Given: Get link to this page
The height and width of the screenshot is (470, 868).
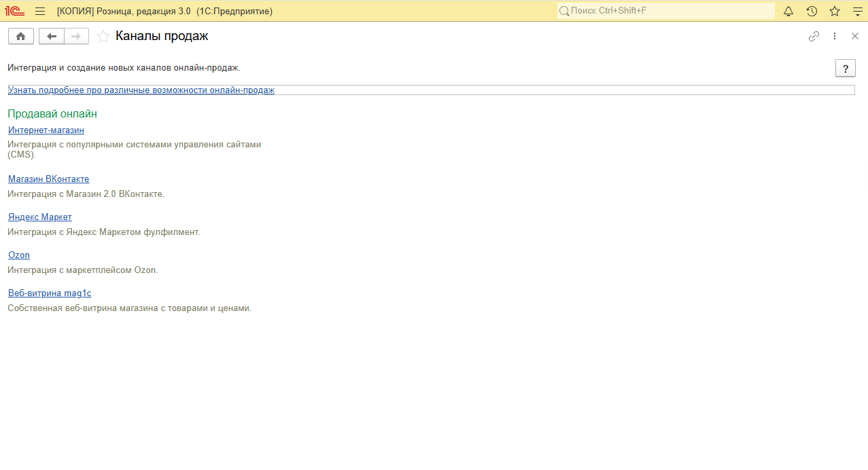Looking at the screenshot, I should 814,37.
